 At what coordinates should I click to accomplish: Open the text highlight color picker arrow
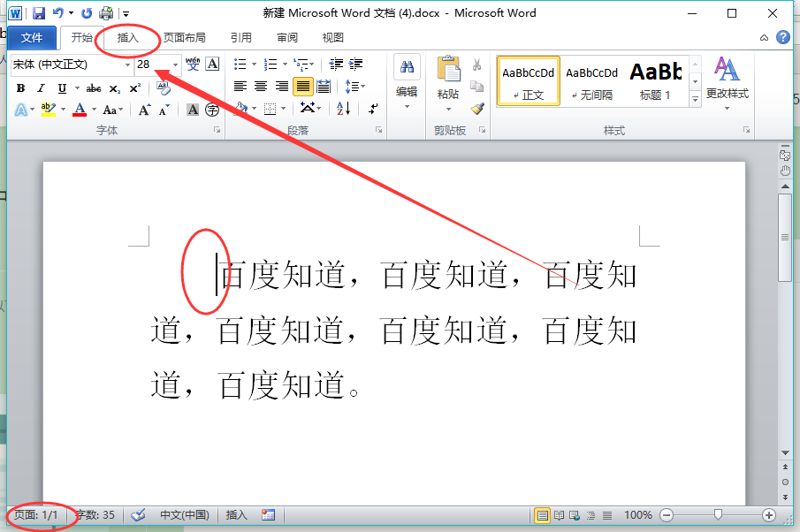click(64, 110)
